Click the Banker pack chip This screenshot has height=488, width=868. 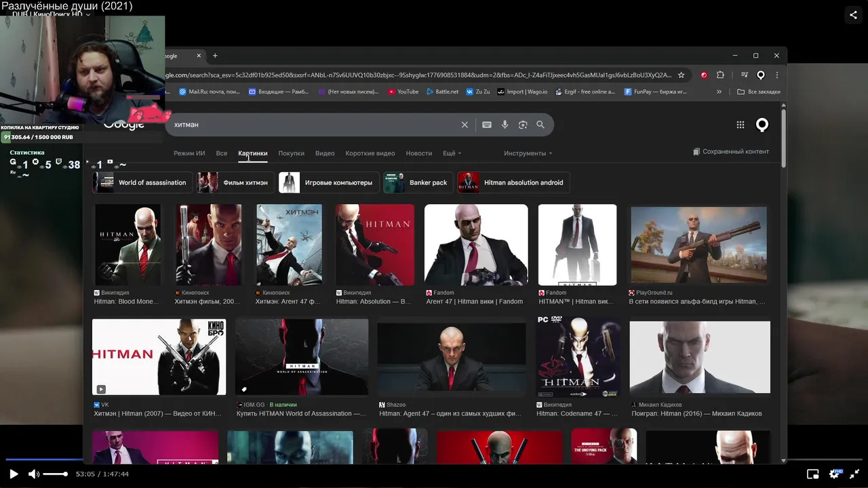tap(418, 182)
